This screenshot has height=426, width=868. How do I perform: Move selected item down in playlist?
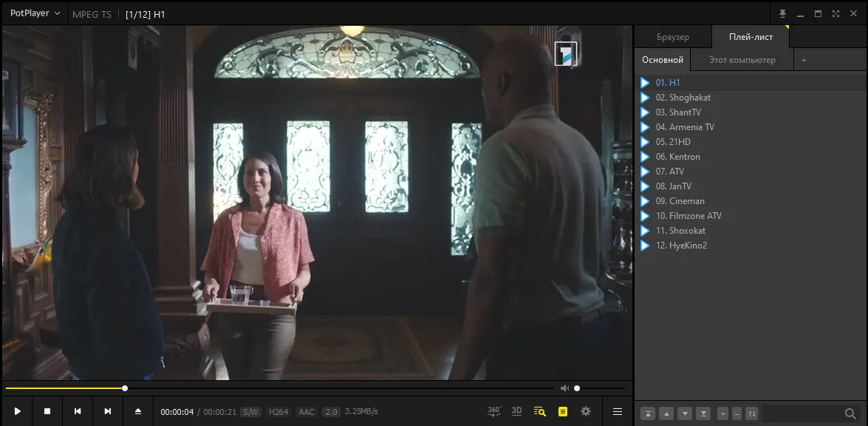coord(685,413)
